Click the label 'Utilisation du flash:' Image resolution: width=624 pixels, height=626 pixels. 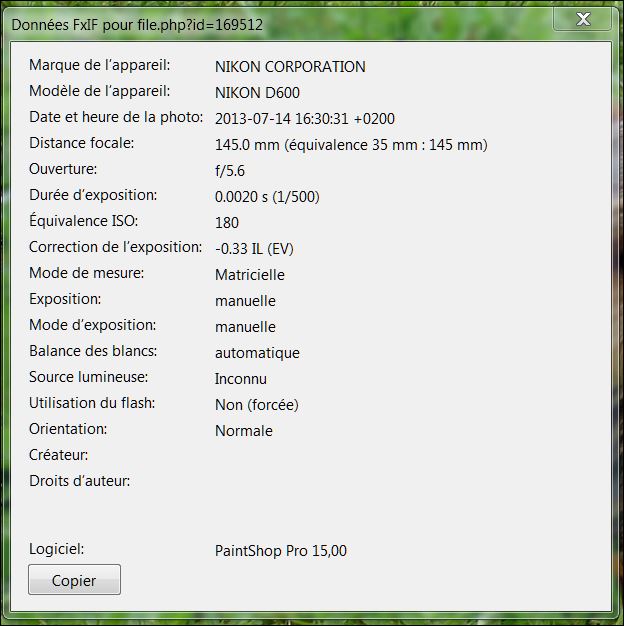pos(92,402)
